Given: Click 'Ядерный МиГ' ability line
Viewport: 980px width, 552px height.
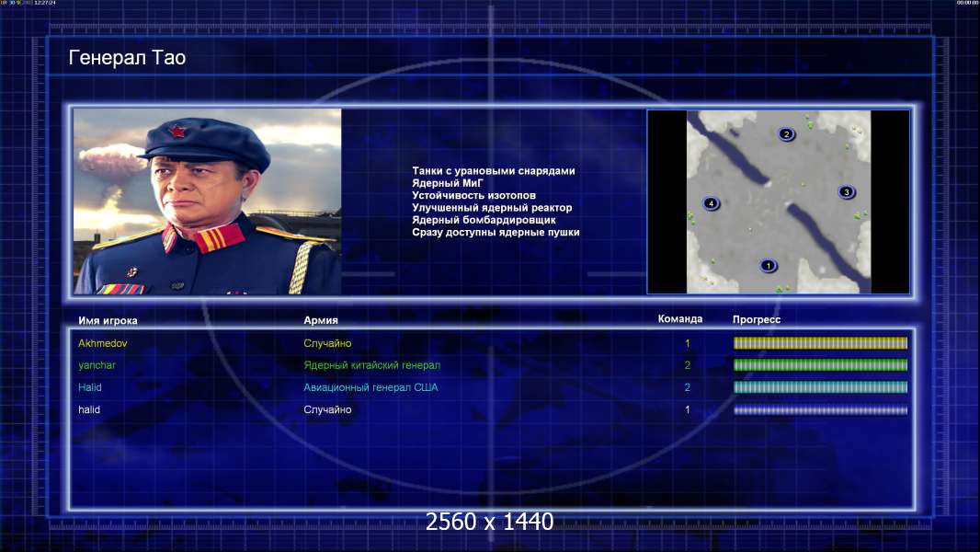Looking at the screenshot, I should point(448,183).
